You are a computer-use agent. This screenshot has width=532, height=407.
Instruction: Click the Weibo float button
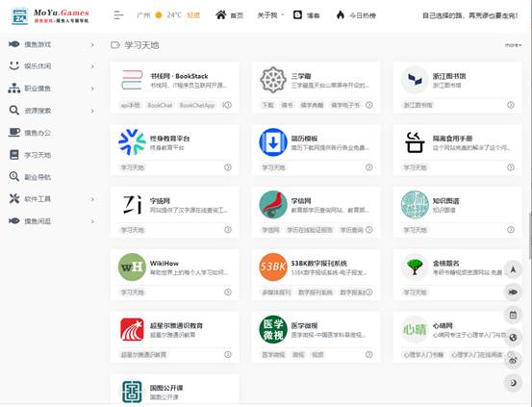pos(513,361)
